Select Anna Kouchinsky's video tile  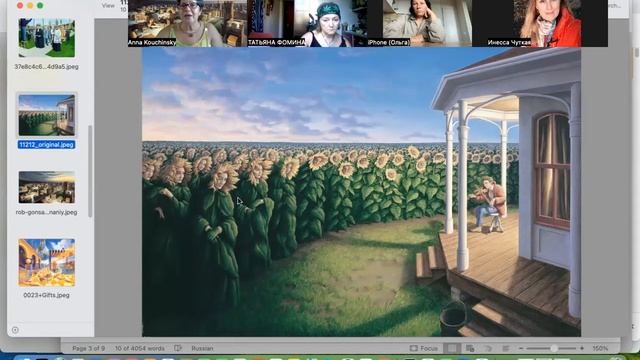(x=187, y=23)
